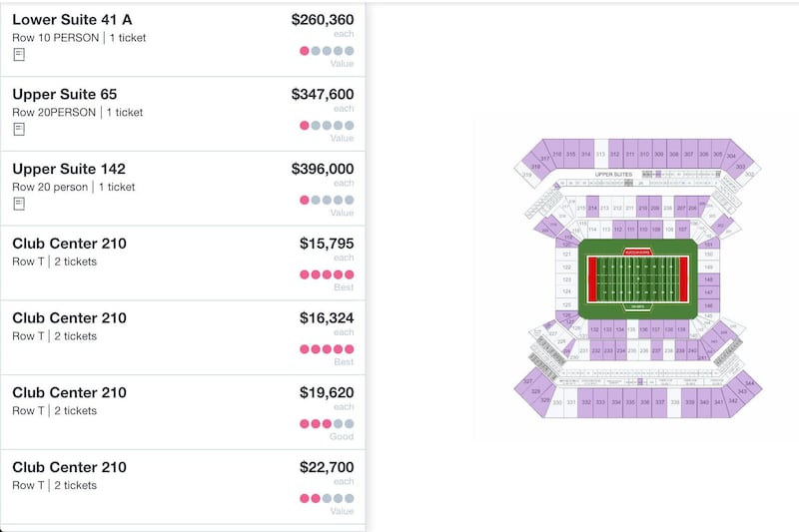Click the Good rating dots on $19,620 listing
This screenshot has height=532, width=799.
click(327, 423)
